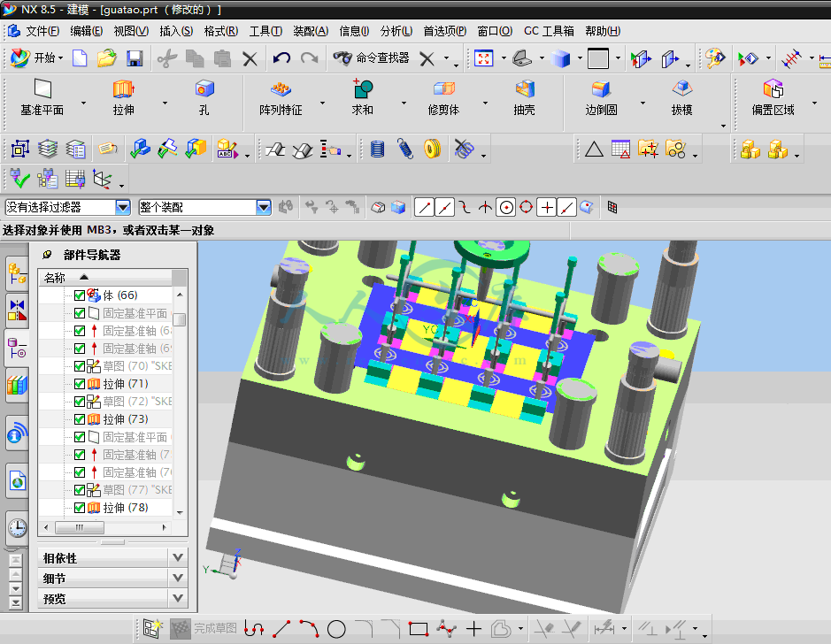Click the redo arrow icon
This screenshot has height=644, width=831.
click(x=310, y=57)
